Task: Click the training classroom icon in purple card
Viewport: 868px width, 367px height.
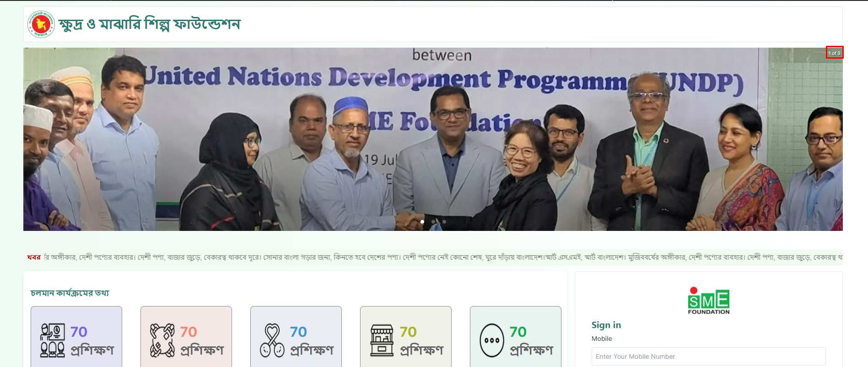Action: click(x=53, y=340)
